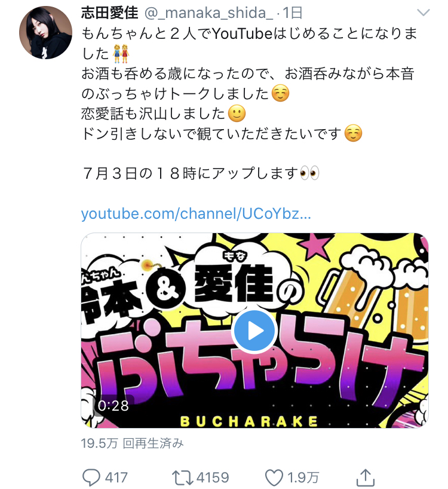The image size is (448, 489).
Task: Play the BUCHARAKE video
Action: click(254, 331)
